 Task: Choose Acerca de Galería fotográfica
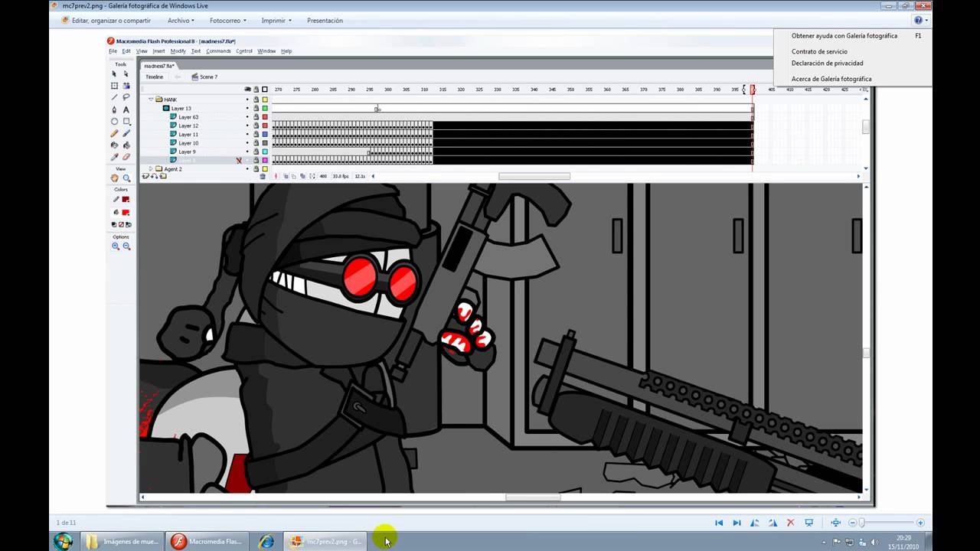pos(831,79)
